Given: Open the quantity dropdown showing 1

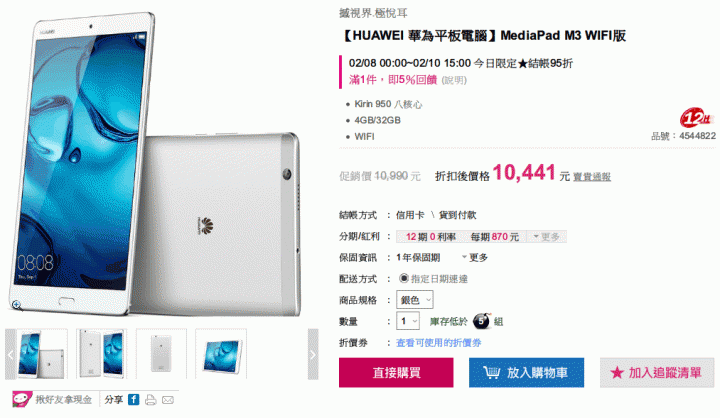Looking at the screenshot, I should (408, 321).
